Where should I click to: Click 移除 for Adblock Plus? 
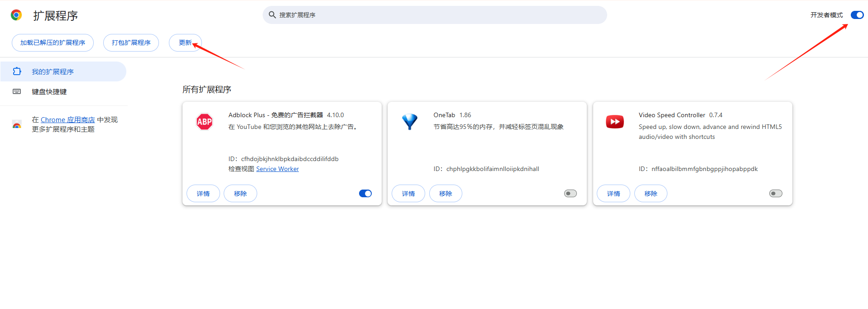tap(240, 194)
